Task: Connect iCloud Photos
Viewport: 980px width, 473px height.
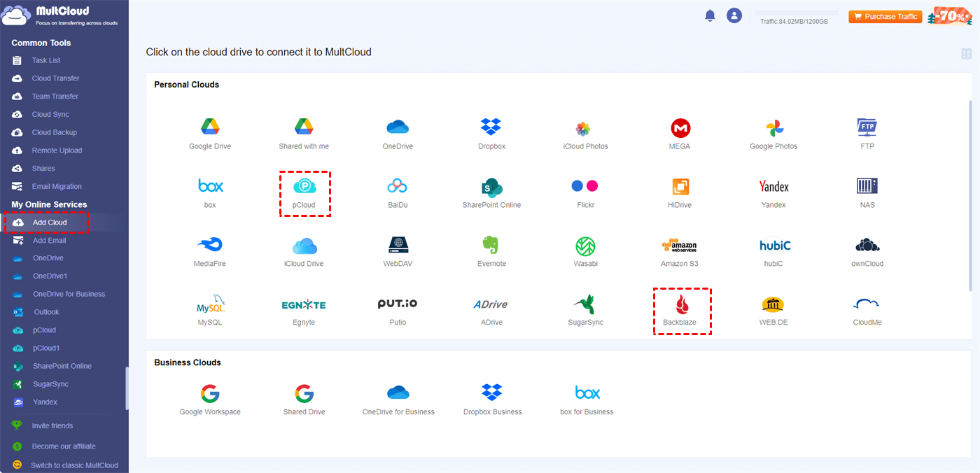Action: tap(585, 134)
